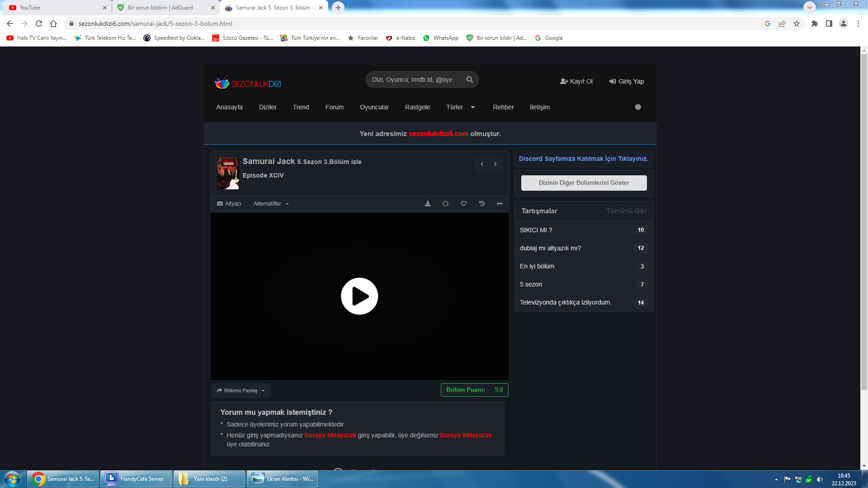Open the Giriş Yap login link

pos(627,81)
